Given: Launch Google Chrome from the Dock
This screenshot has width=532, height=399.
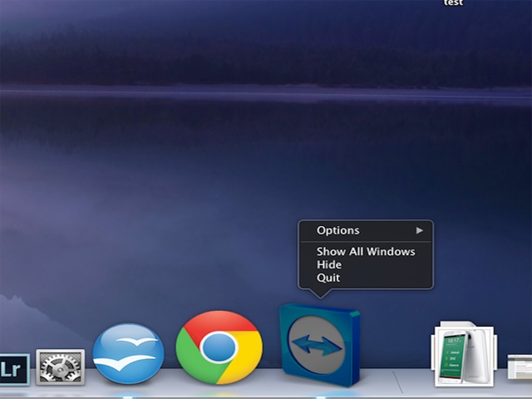Looking at the screenshot, I should (219, 347).
